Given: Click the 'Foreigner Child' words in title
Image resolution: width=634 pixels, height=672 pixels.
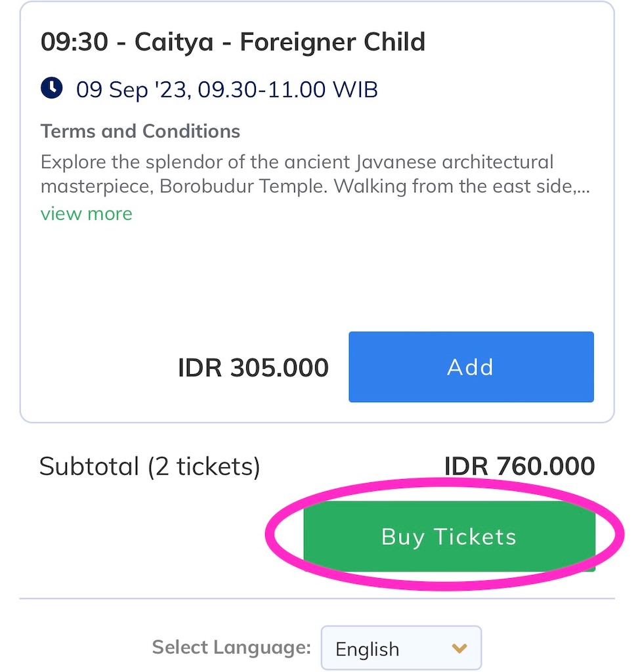Looking at the screenshot, I should [x=332, y=42].
